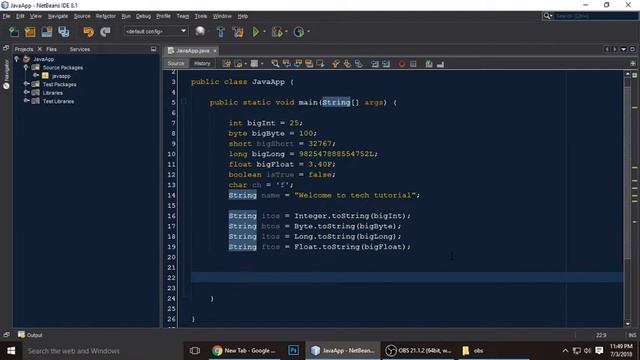Screen dimensions: 640x360
Task: Open the Source menu
Action: (82, 16)
